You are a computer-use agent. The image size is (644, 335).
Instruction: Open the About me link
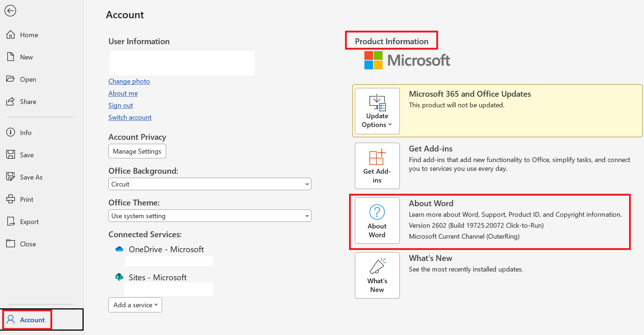123,93
